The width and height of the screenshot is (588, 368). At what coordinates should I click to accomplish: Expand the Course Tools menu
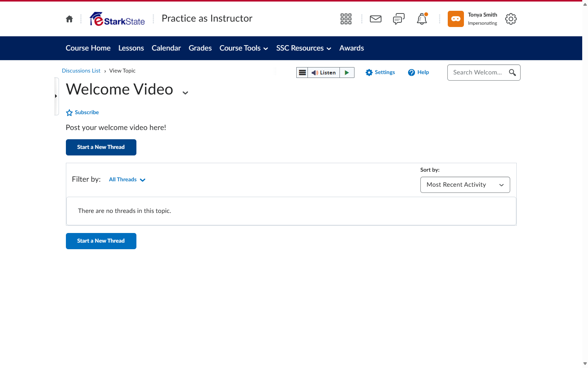(244, 48)
